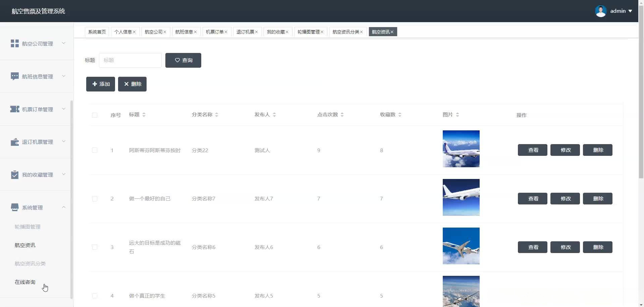This screenshot has height=307, width=644.
Task: Open the 航空公司管理 sidebar icon
Action: pos(15,43)
